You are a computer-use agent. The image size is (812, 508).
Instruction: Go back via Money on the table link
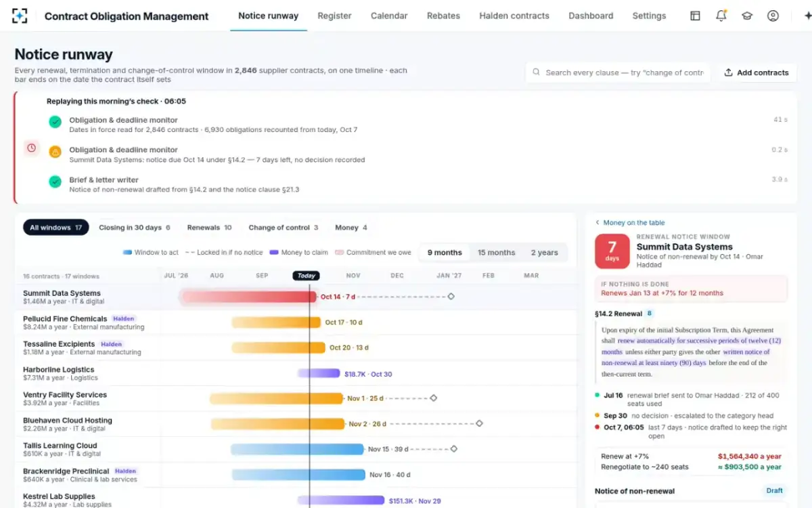pos(630,223)
